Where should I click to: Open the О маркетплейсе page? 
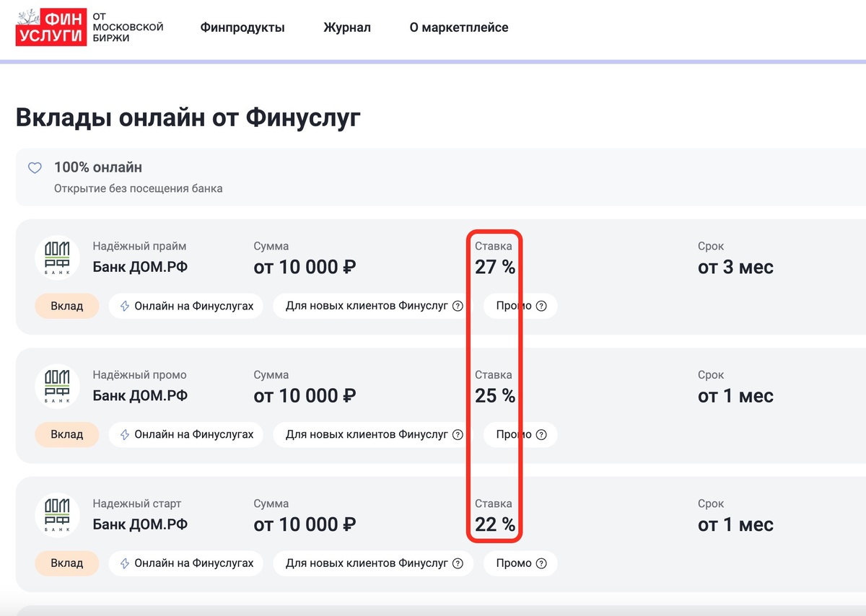(x=459, y=27)
